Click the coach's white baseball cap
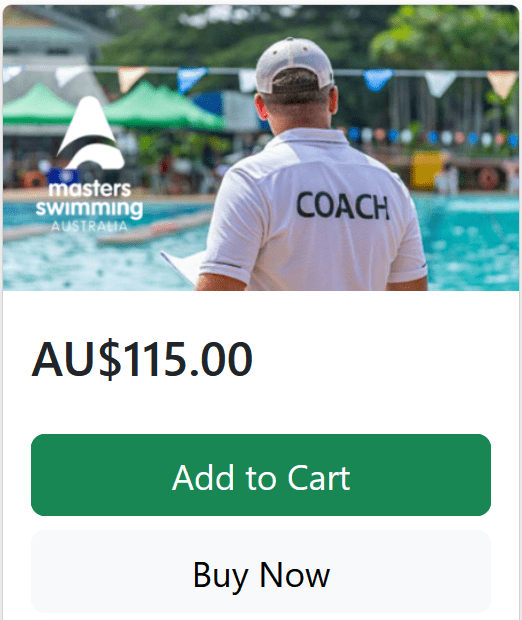Screen dimensions: 522x620 click(294, 66)
